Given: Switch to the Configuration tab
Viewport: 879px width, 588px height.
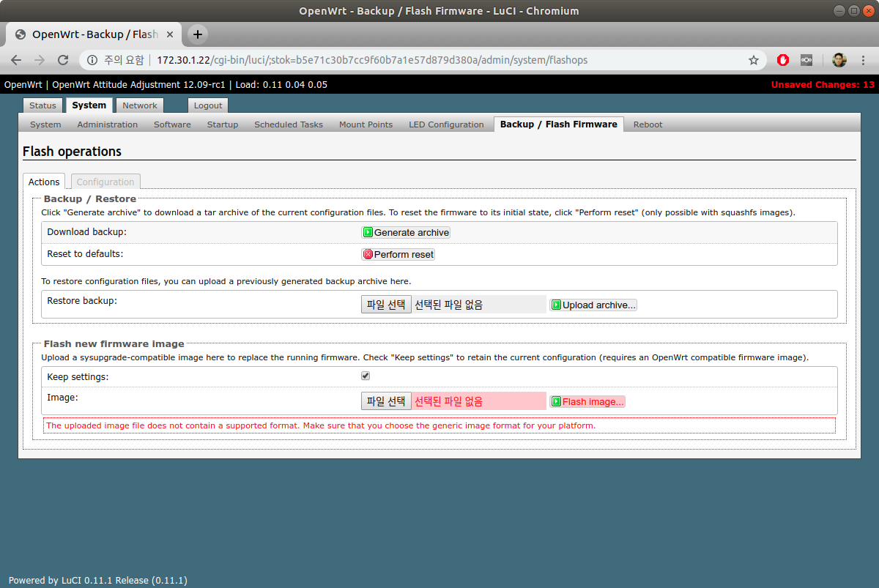Looking at the screenshot, I should [105, 182].
